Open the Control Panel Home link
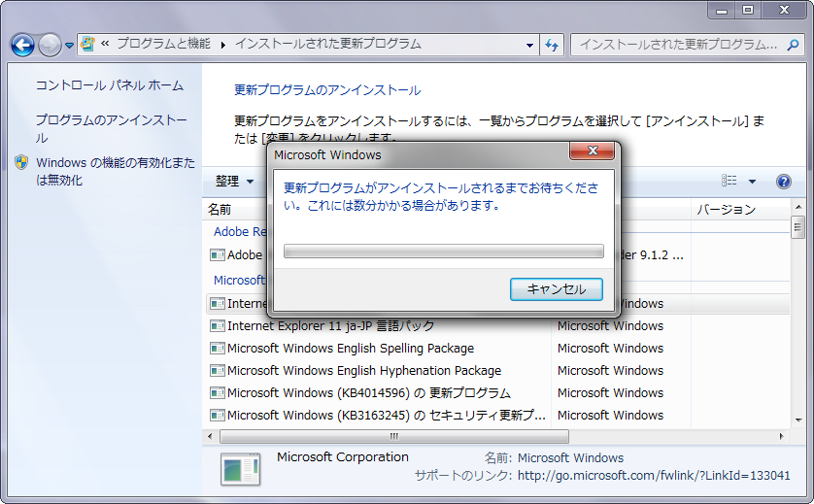 109,85
